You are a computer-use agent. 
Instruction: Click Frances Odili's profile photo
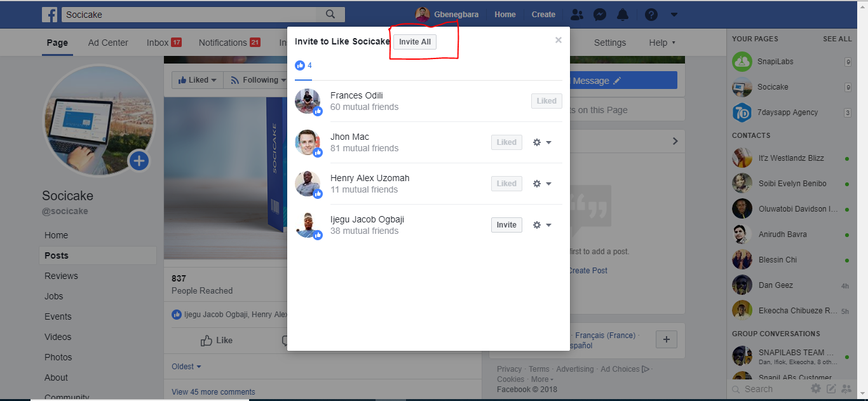308,101
